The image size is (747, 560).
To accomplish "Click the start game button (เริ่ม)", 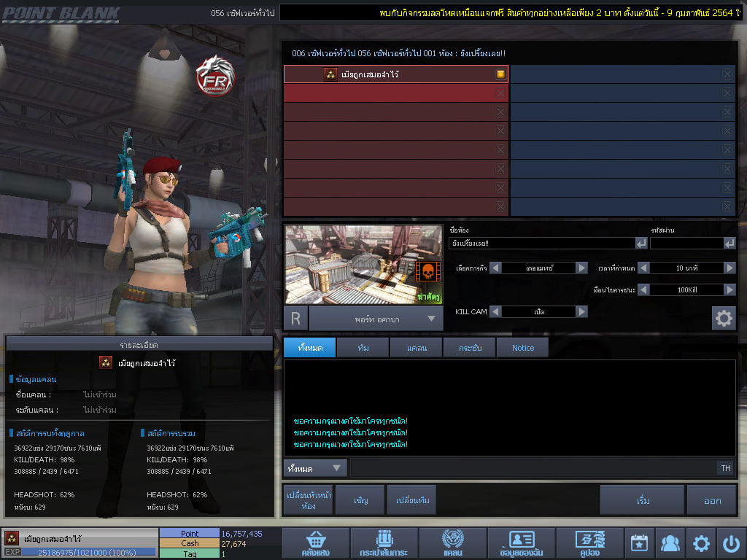I will [642, 500].
